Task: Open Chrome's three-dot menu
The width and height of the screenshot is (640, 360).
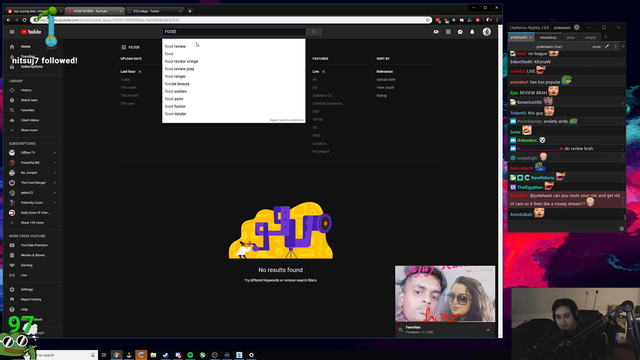Action: click(x=497, y=20)
